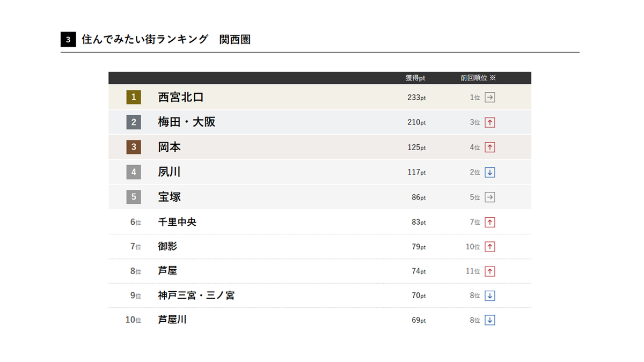644x362 pixels.
Task: Click the 10位 rank label beside 芦屋川
Action: click(134, 320)
